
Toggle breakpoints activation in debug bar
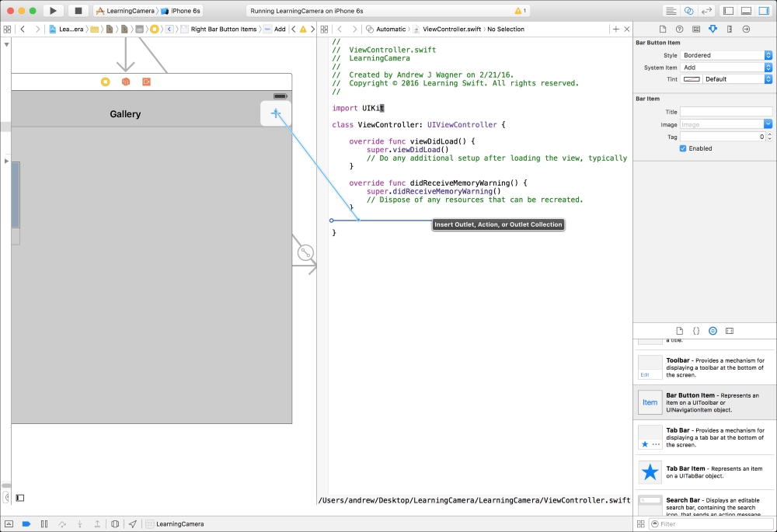click(x=26, y=524)
